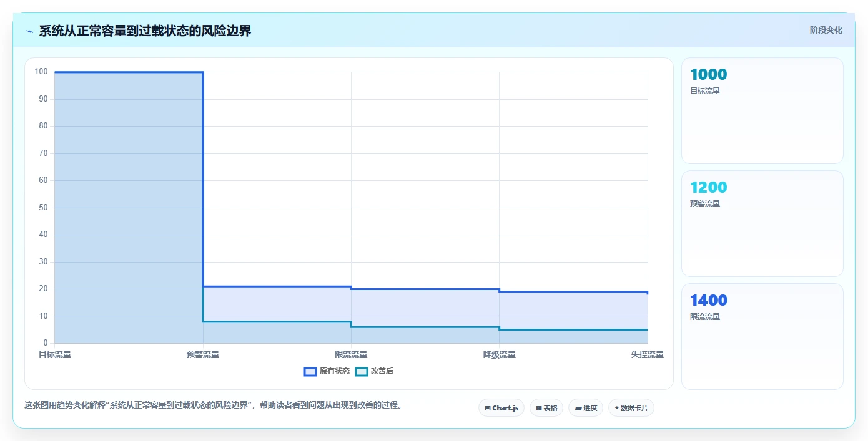The height and width of the screenshot is (441, 868).
Task: Click the 限流流量 x-axis label
Action: [x=351, y=354]
